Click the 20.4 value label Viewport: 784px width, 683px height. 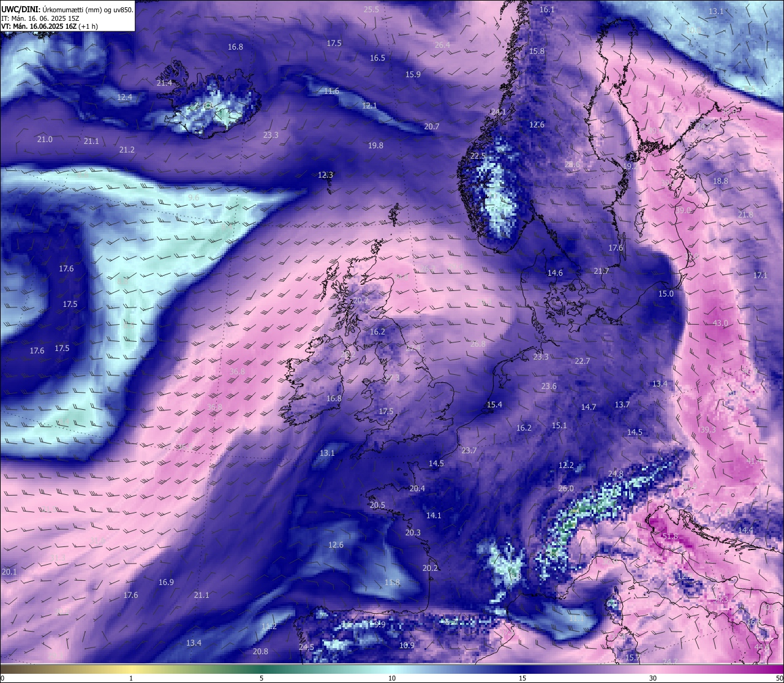click(417, 488)
